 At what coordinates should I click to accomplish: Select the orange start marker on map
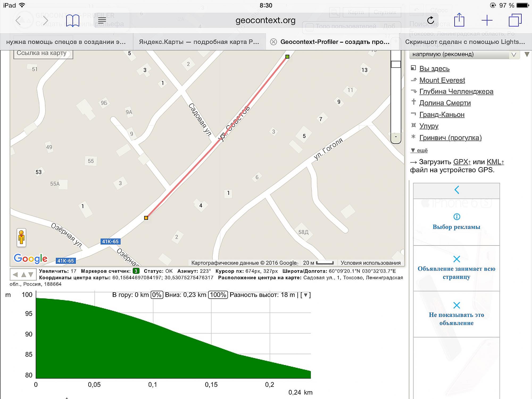click(x=146, y=218)
